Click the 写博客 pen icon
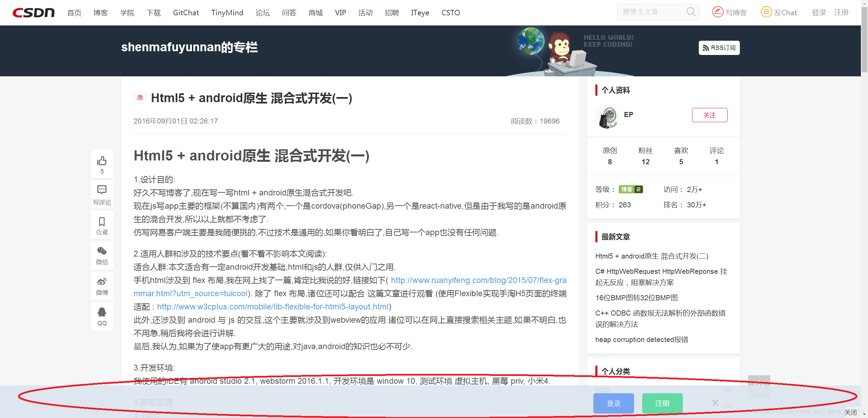868x418 pixels. pyautogui.click(x=717, y=12)
